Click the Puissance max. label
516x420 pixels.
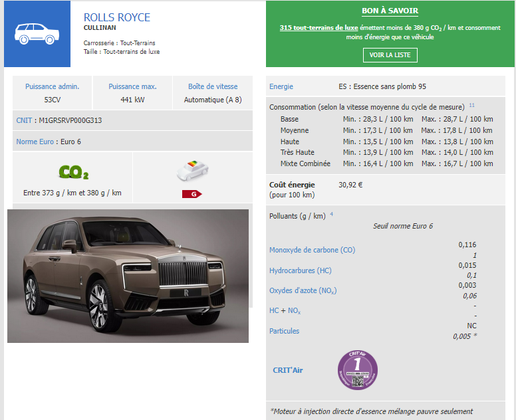click(x=132, y=86)
